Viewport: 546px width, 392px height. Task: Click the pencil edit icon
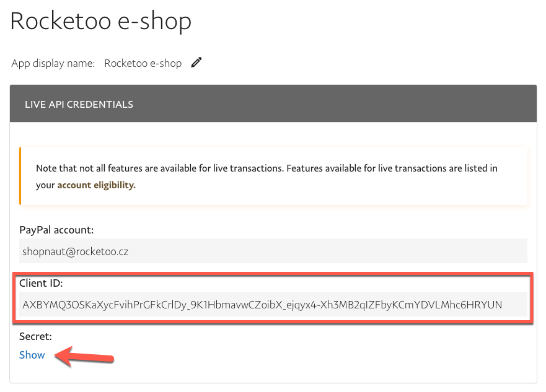coord(196,63)
